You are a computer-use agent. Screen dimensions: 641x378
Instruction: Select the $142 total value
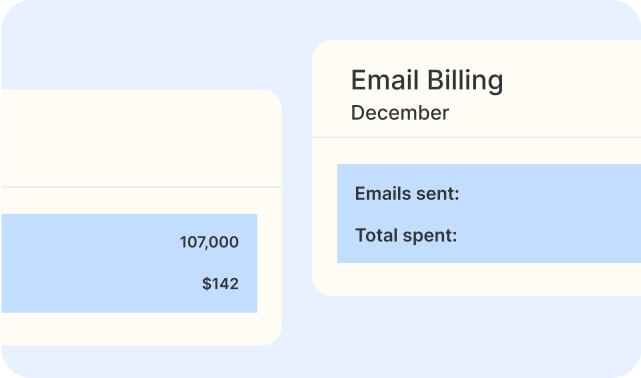220,284
